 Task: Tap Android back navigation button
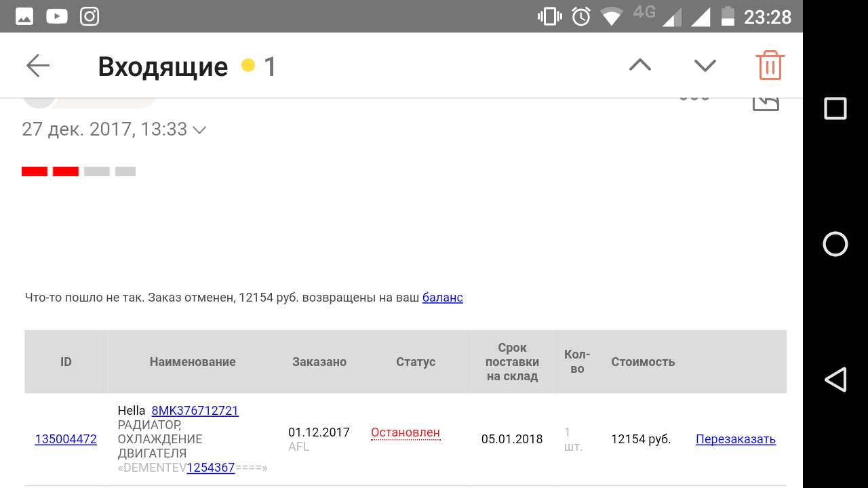tap(835, 380)
